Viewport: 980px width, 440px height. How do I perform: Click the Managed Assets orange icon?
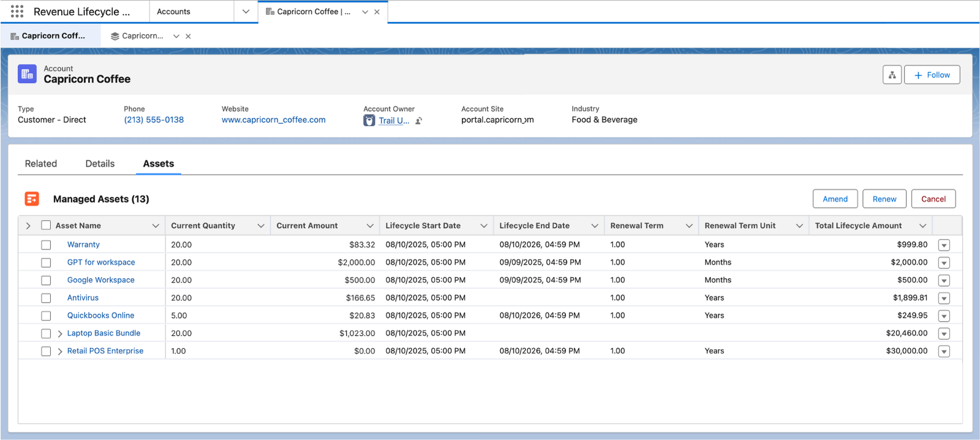tap(32, 199)
